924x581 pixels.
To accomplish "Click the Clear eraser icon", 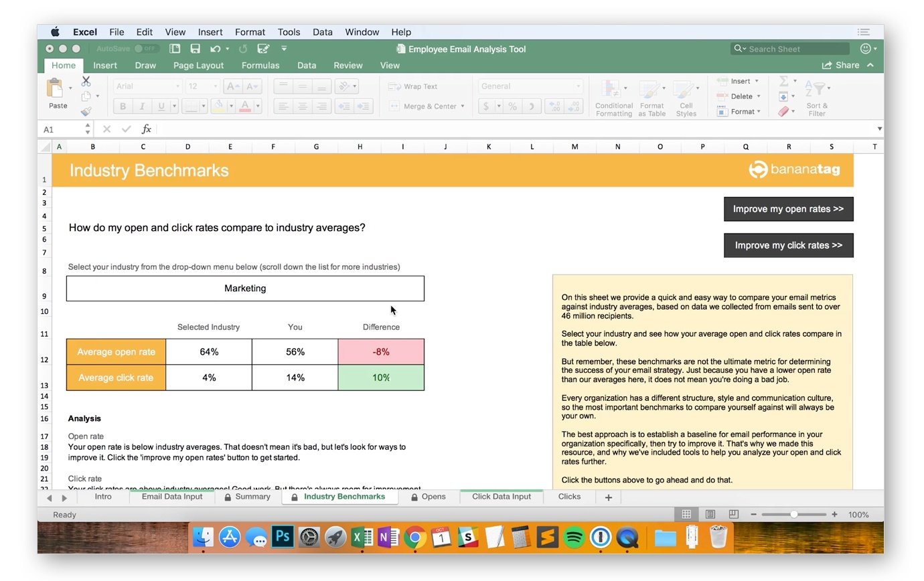I will tap(784, 112).
